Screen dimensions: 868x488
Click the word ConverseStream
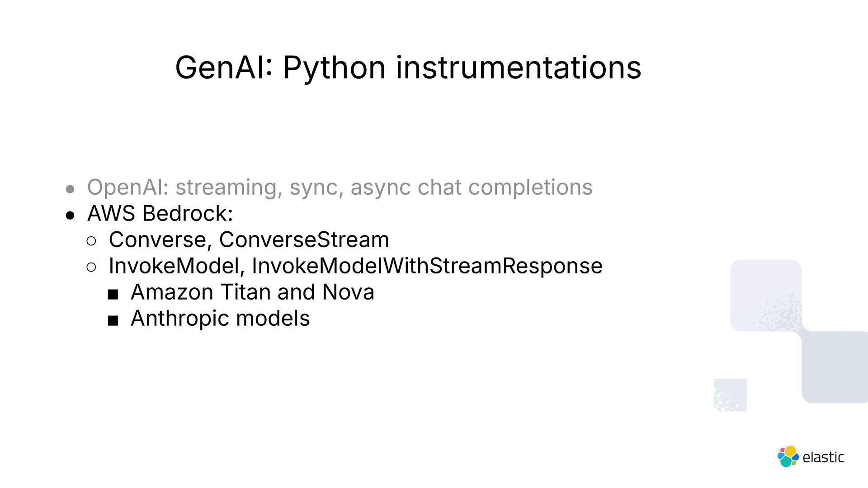click(x=304, y=239)
